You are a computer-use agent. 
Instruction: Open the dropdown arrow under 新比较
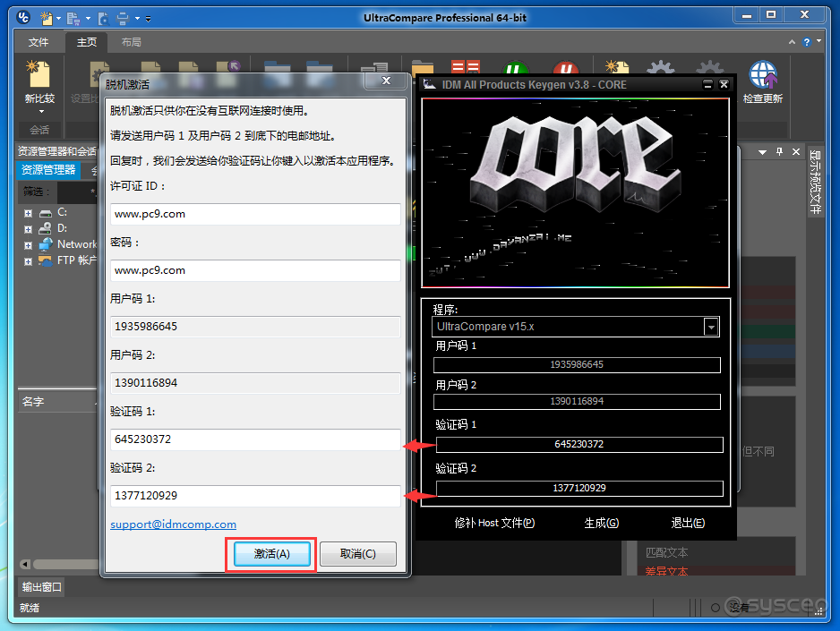coord(41,111)
